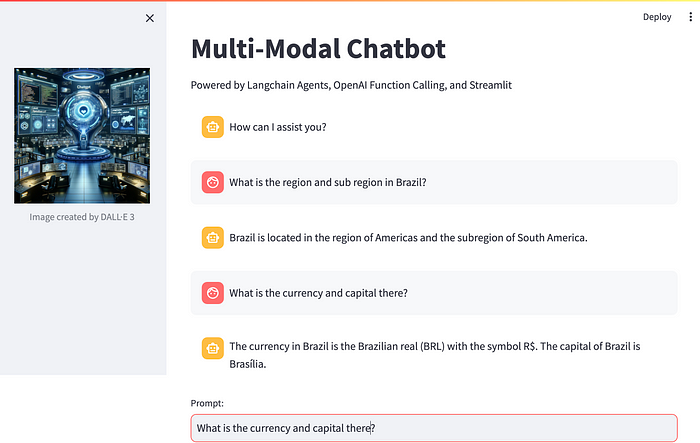Open the three-dot main menu
The image size is (700, 443).
pyautogui.click(x=690, y=17)
